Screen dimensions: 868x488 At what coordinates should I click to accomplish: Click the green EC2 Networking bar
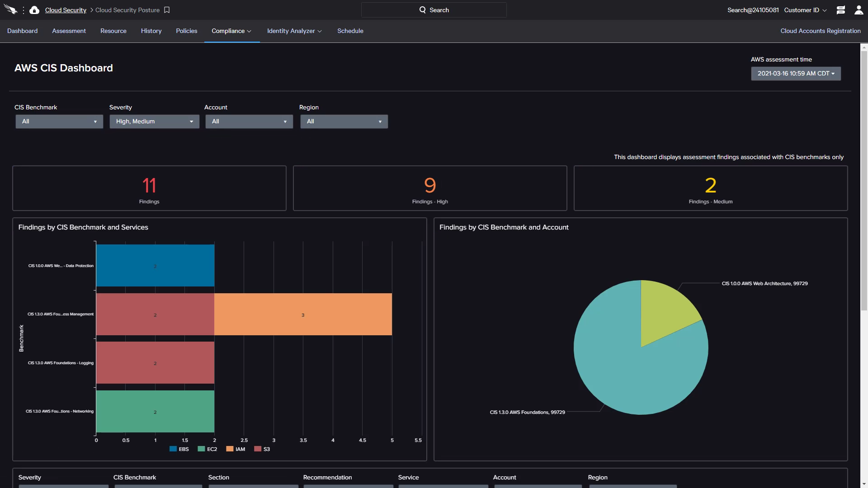coord(155,412)
